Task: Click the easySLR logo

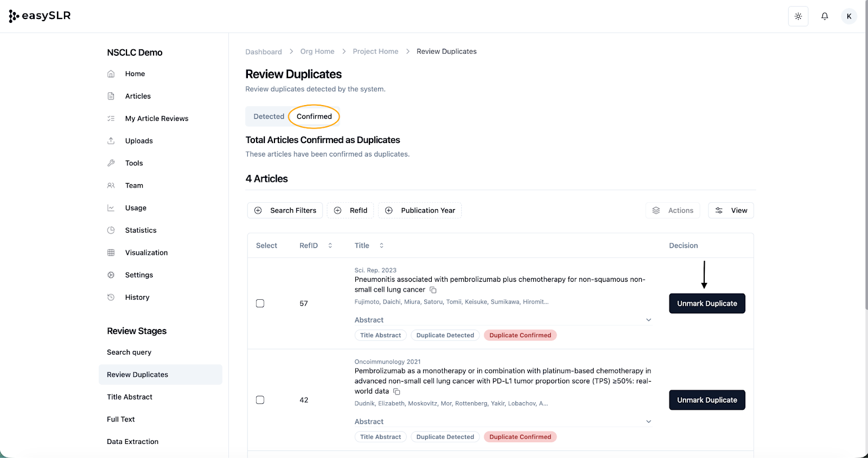Action: (40, 16)
